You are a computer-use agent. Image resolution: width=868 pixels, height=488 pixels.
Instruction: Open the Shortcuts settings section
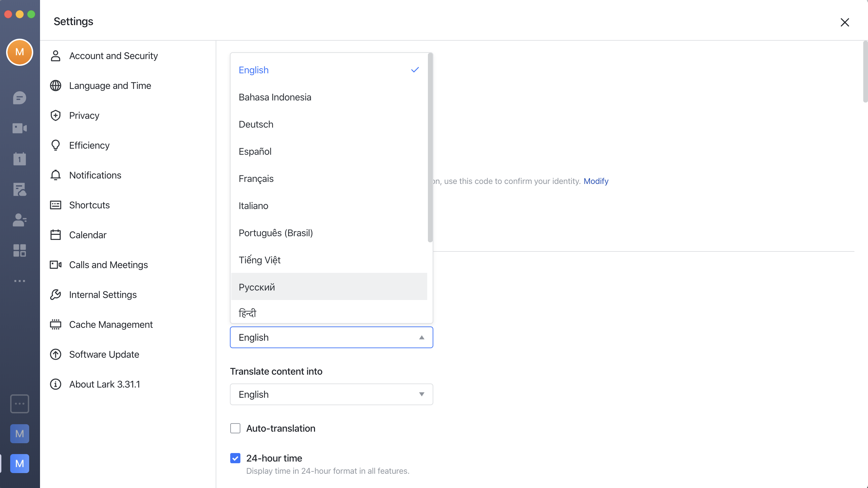point(90,205)
